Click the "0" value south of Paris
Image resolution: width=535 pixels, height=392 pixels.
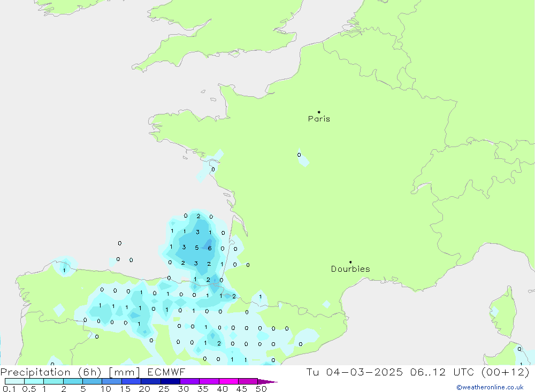pos(299,155)
